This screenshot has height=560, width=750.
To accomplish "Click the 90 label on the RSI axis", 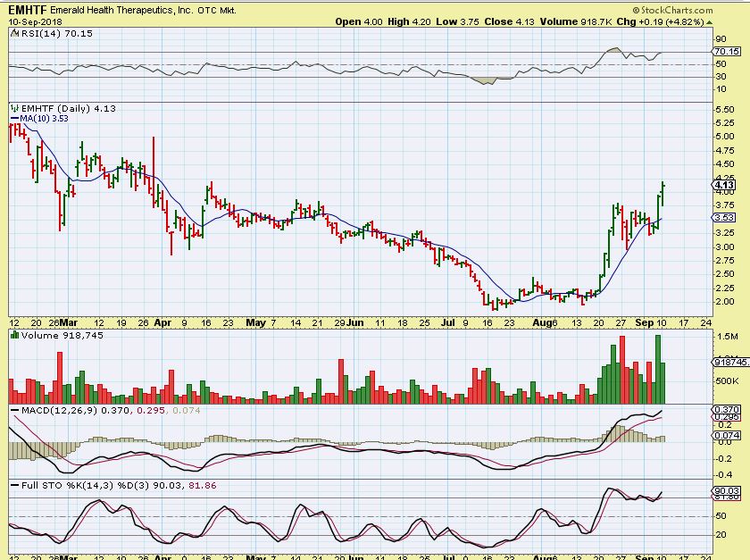I will tap(721, 38).
